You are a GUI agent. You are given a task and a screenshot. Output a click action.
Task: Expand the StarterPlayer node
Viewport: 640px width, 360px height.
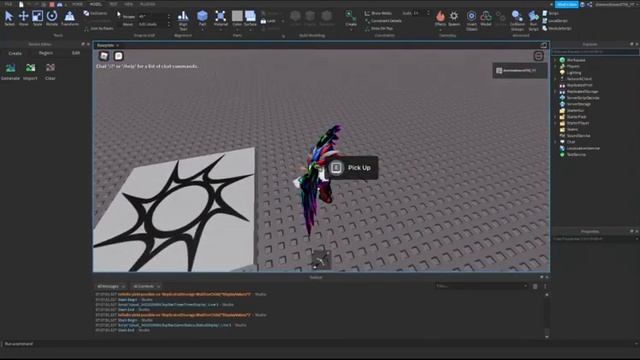pos(555,123)
